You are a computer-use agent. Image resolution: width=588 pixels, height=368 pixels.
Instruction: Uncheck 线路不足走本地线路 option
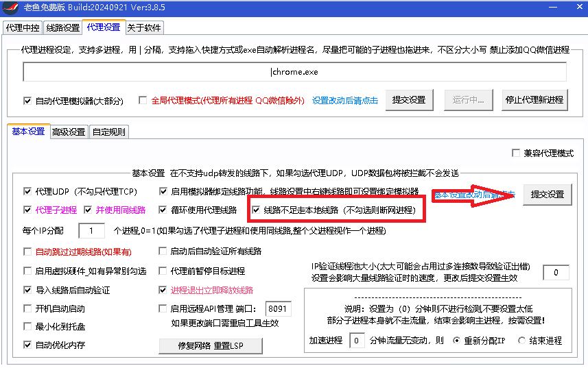[x=257, y=210]
